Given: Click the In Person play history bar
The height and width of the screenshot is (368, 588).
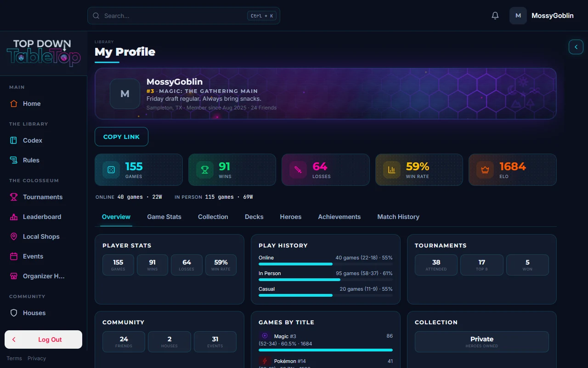Looking at the screenshot, I should [326, 280].
